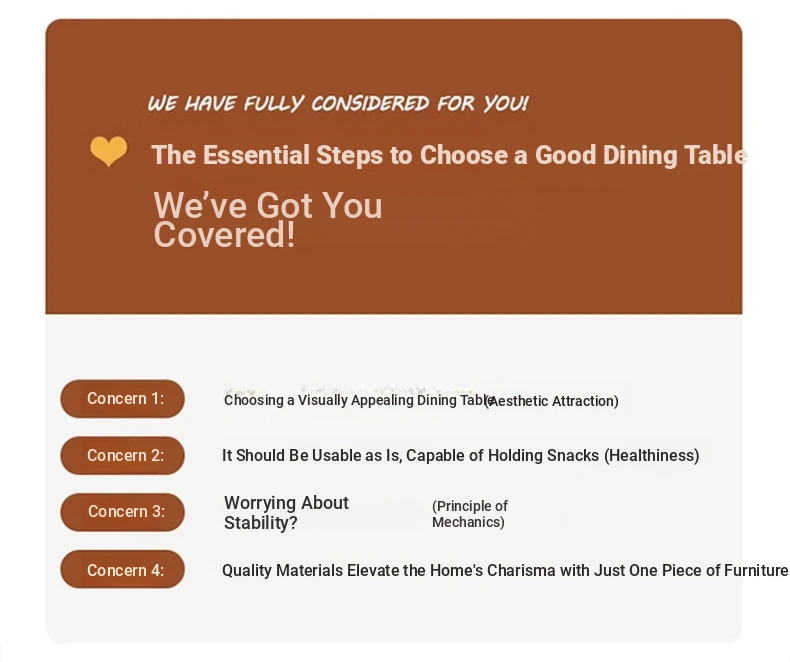Select the 'Concern 2:' pill button
Image resolution: width=790 pixels, height=662 pixels.
pos(122,455)
